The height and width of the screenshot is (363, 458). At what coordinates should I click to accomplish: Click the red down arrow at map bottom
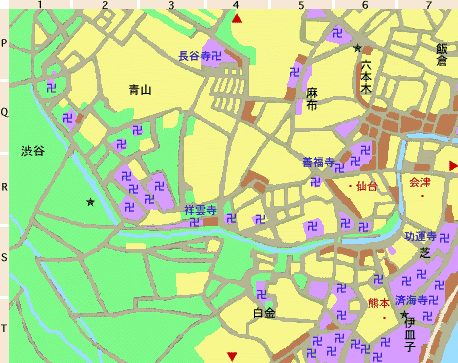tap(232, 356)
